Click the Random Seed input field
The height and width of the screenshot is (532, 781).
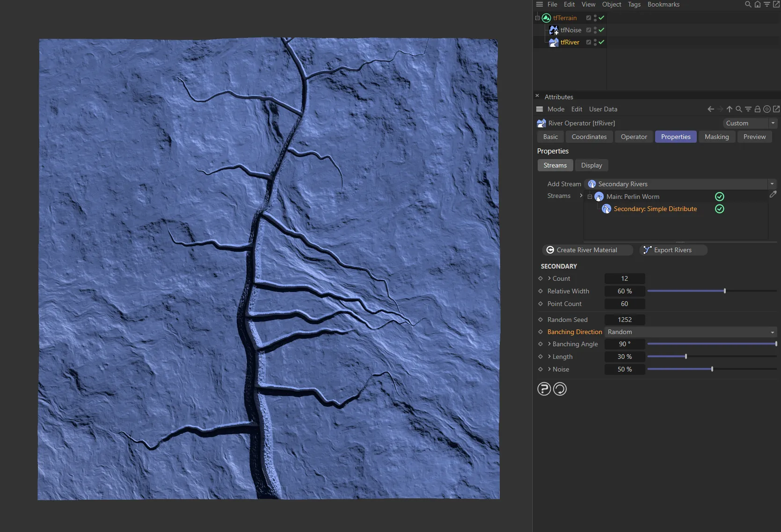point(624,320)
